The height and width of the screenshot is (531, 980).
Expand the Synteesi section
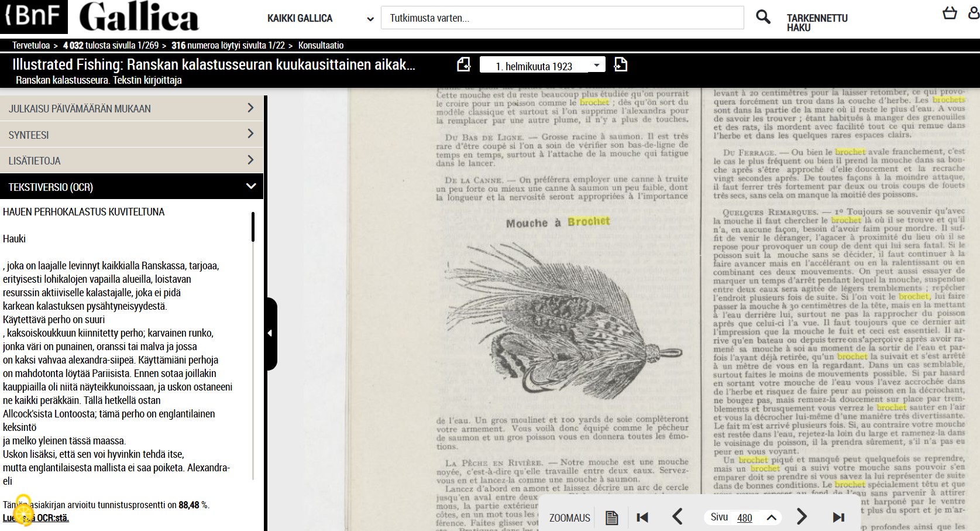pyautogui.click(x=132, y=135)
